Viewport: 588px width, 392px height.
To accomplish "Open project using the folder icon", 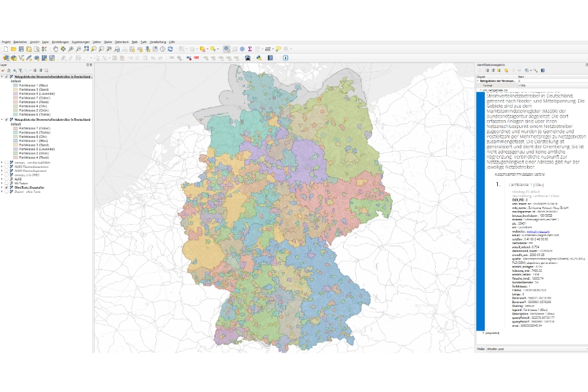I will pyautogui.click(x=14, y=49).
